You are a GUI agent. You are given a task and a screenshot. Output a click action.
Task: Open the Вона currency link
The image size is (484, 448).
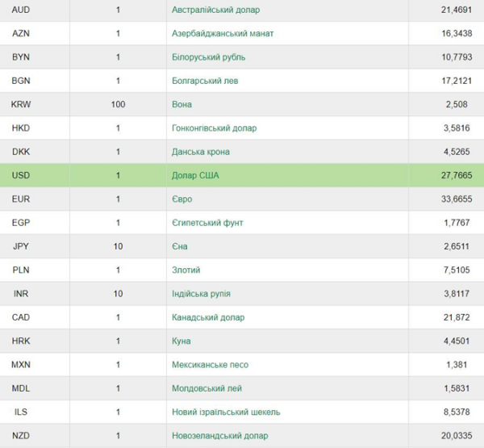coord(181,104)
